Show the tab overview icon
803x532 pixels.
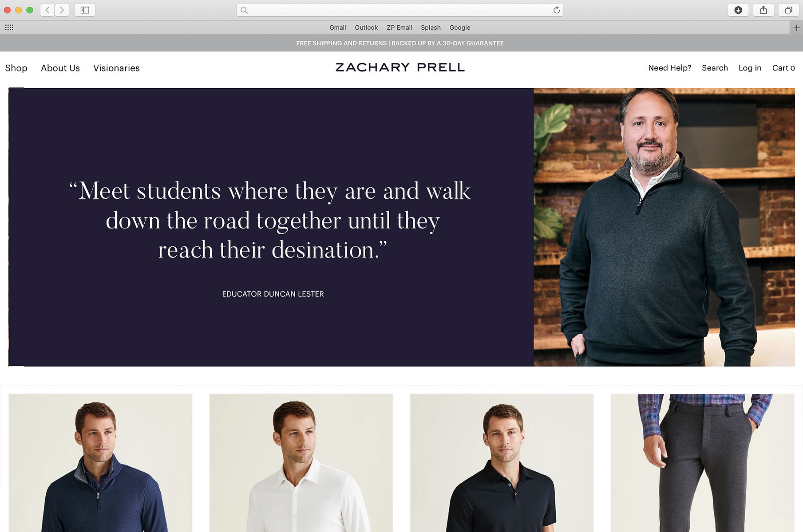pyautogui.click(x=788, y=10)
